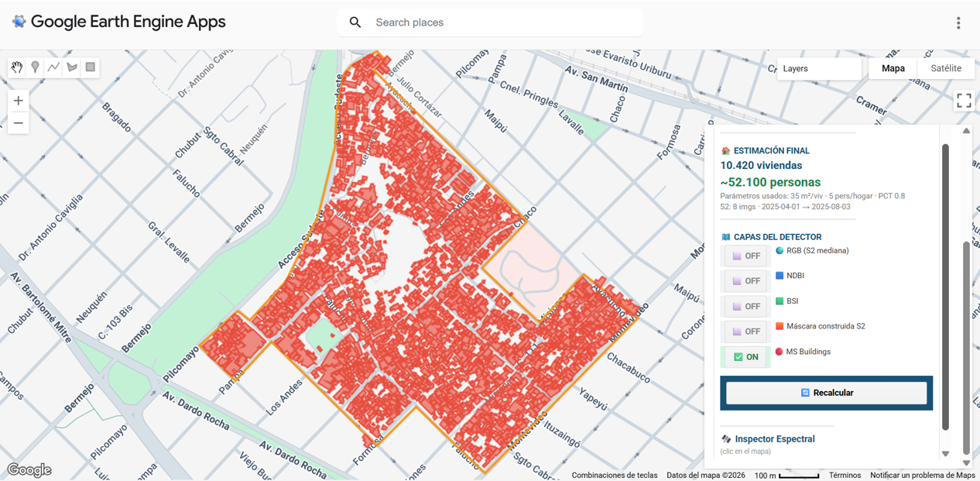Select the hand pan tool

coord(17,67)
